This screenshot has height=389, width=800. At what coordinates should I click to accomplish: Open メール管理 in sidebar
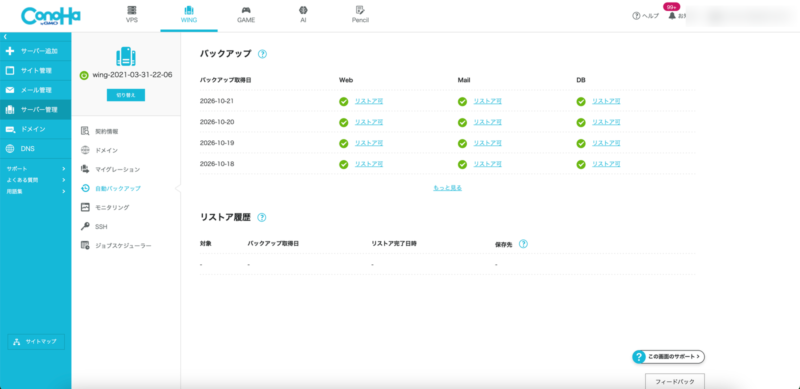36,90
